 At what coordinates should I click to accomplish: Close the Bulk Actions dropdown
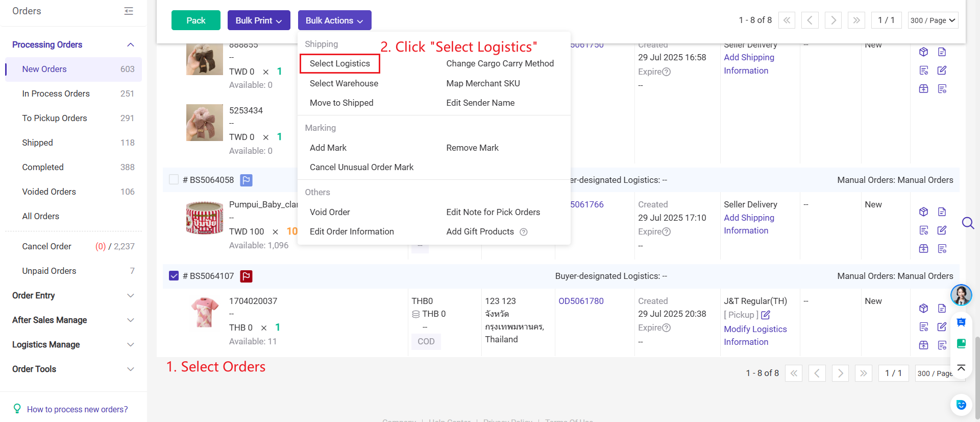(334, 20)
